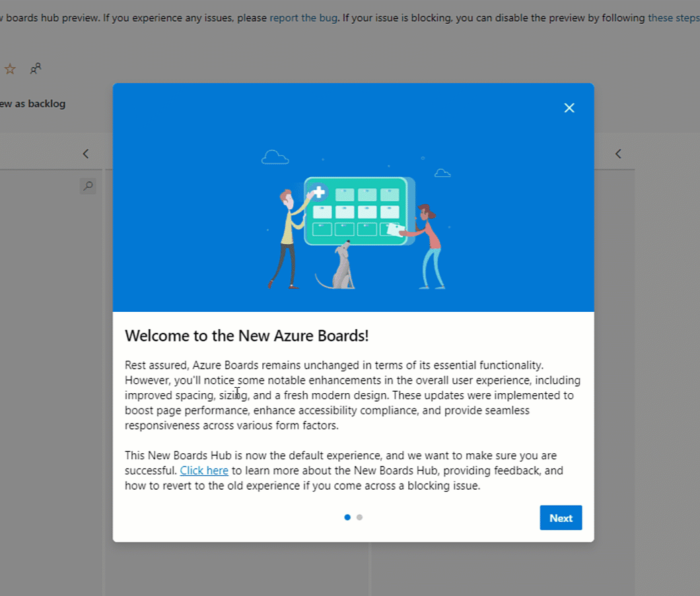Collapse the left board column using its chevron
700x596 pixels.
(x=85, y=153)
